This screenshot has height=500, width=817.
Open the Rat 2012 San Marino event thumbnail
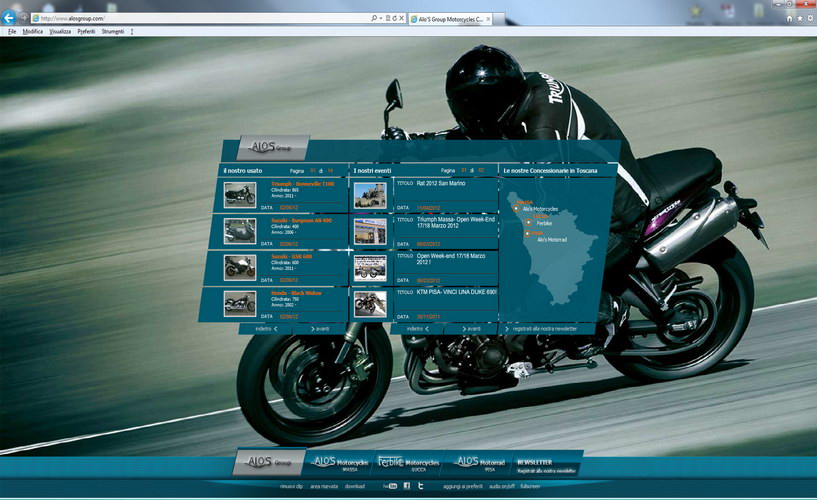tap(370, 195)
